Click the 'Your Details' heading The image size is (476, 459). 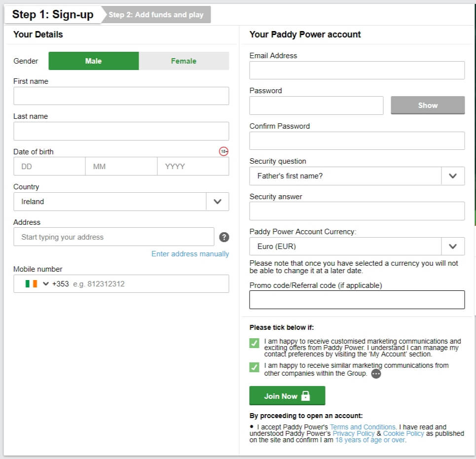[x=38, y=35]
